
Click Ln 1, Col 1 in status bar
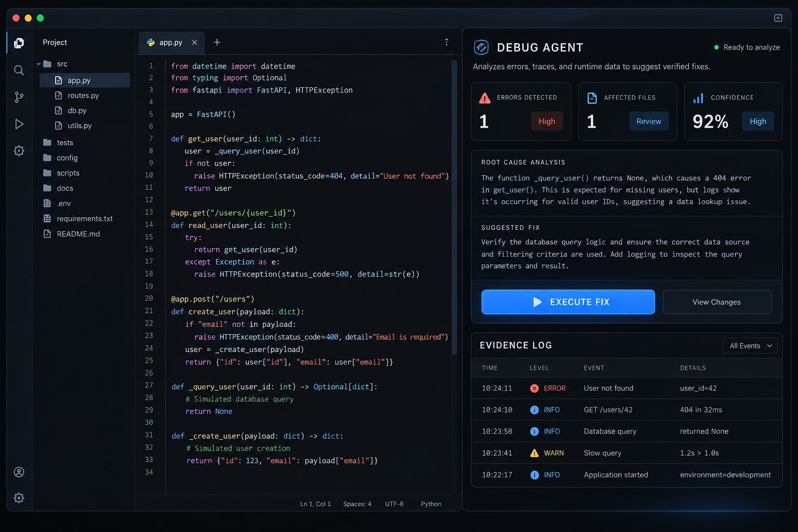click(x=315, y=504)
